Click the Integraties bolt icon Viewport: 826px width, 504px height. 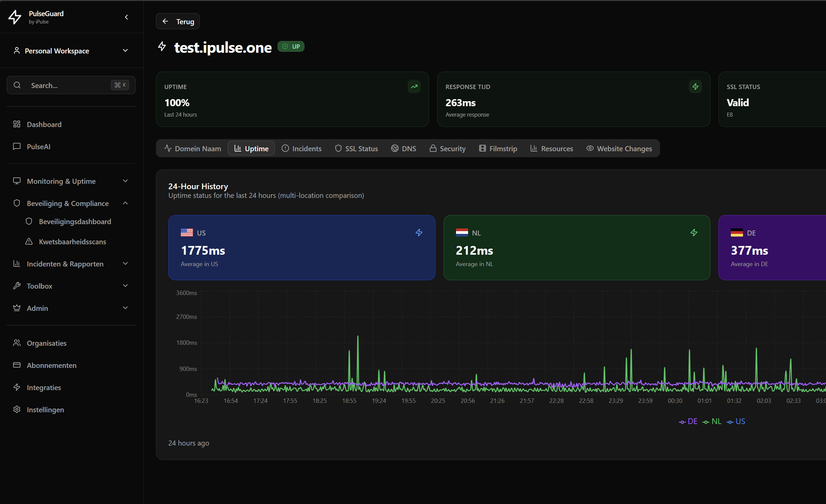pyautogui.click(x=17, y=387)
